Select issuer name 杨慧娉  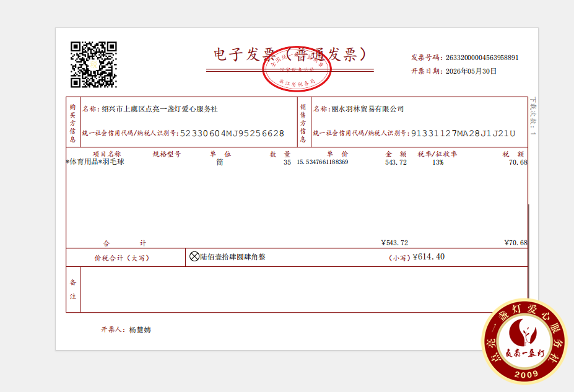pos(140,330)
